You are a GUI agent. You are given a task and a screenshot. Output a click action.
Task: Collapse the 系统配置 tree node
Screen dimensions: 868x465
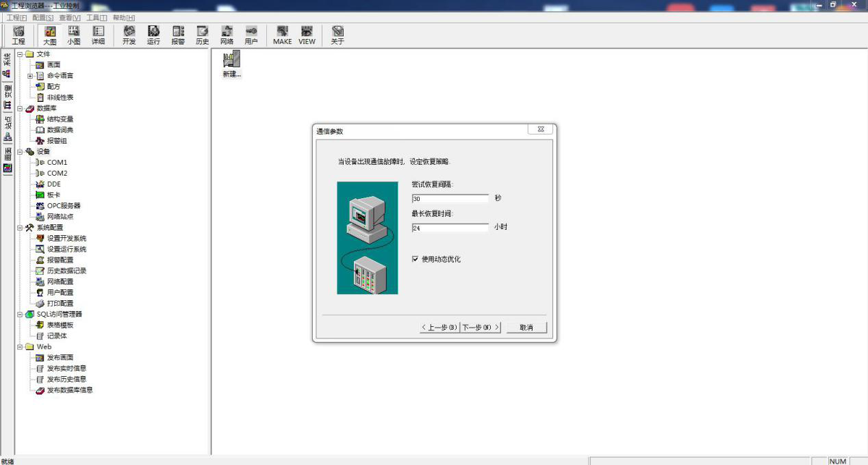pyautogui.click(x=20, y=228)
